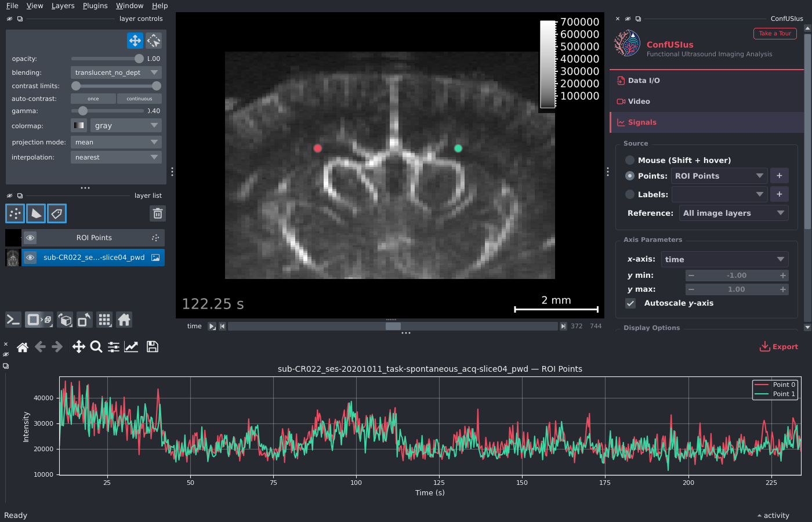The image size is (812, 522).
Task: Play the time axis animation
Action: (x=212, y=327)
